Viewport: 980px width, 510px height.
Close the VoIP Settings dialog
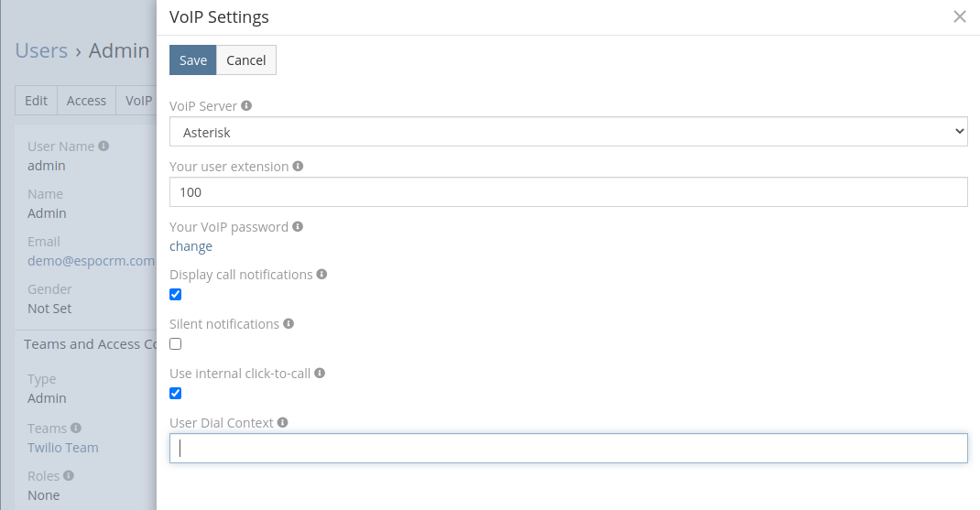pyautogui.click(x=960, y=16)
